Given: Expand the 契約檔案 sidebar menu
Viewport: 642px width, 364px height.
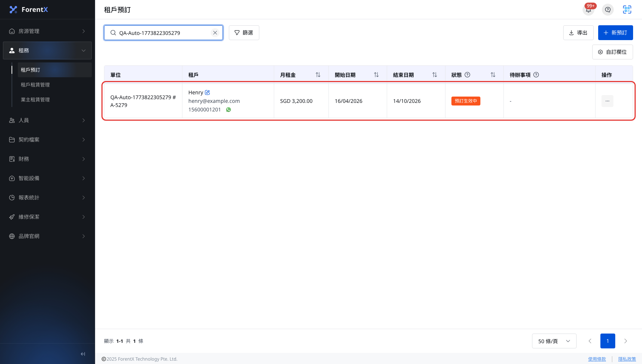Looking at the screenshot, I should pyautogui.click(x=47, y=140).
